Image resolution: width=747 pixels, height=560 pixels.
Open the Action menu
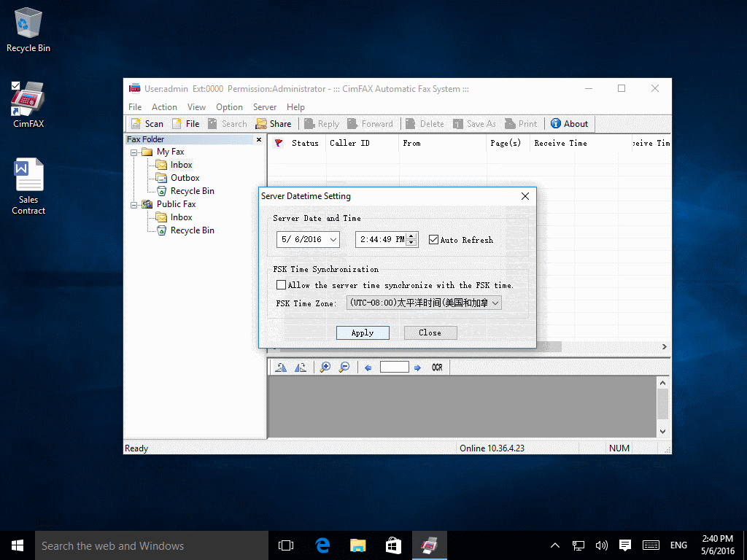pyautogui.click(x=164, y=107)
